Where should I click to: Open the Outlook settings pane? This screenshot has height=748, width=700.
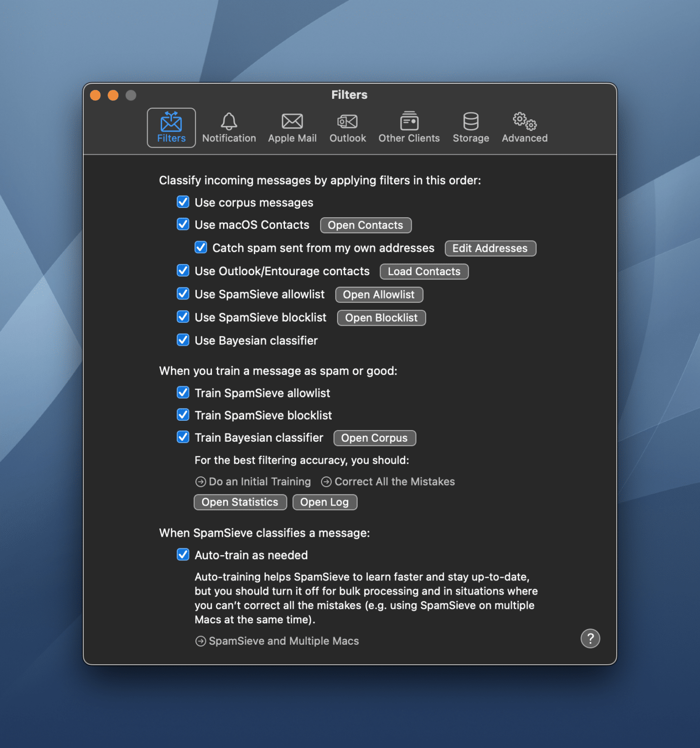[x=347, y=127]
